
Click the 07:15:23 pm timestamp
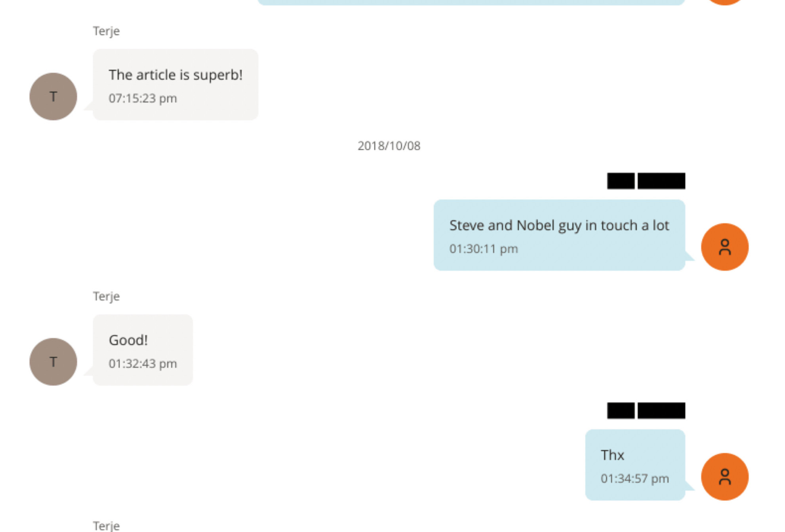143,98
